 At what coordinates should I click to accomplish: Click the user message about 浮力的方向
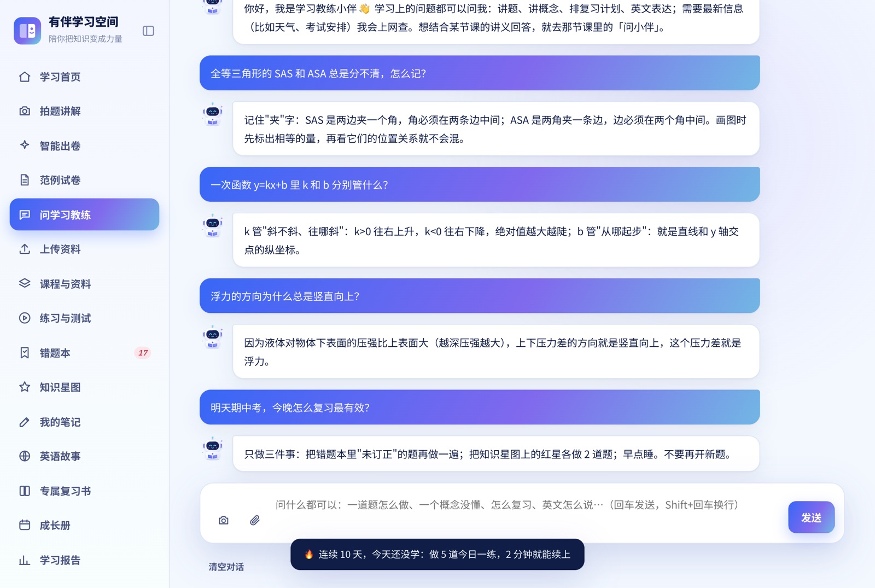coord(480,296)
